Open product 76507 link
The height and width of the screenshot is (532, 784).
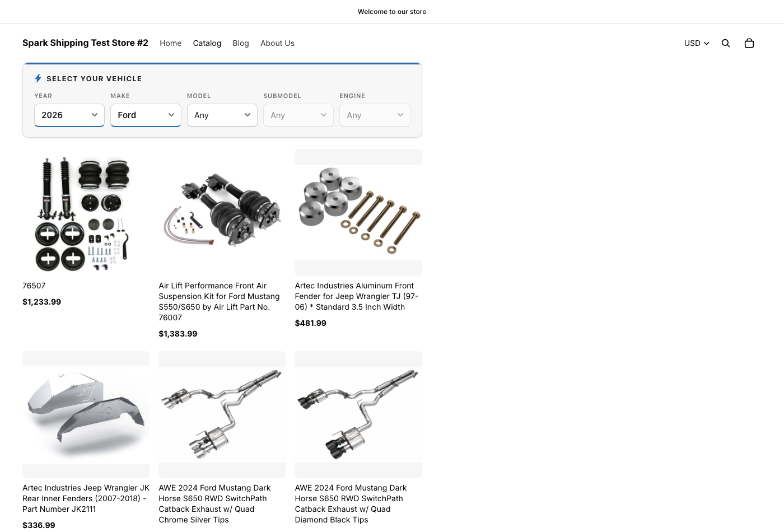pos(34,286)
